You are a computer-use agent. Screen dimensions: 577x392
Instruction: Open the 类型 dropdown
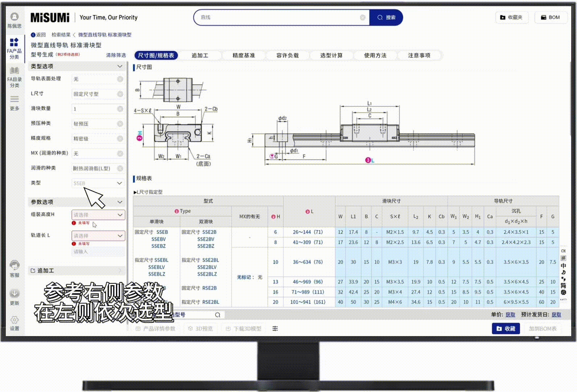[98, 183]
